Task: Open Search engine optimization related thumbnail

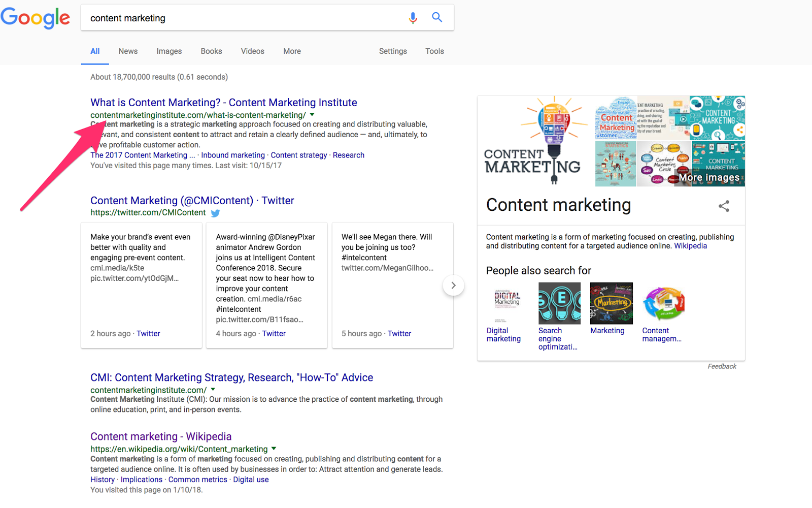Action: click(559, 303)
